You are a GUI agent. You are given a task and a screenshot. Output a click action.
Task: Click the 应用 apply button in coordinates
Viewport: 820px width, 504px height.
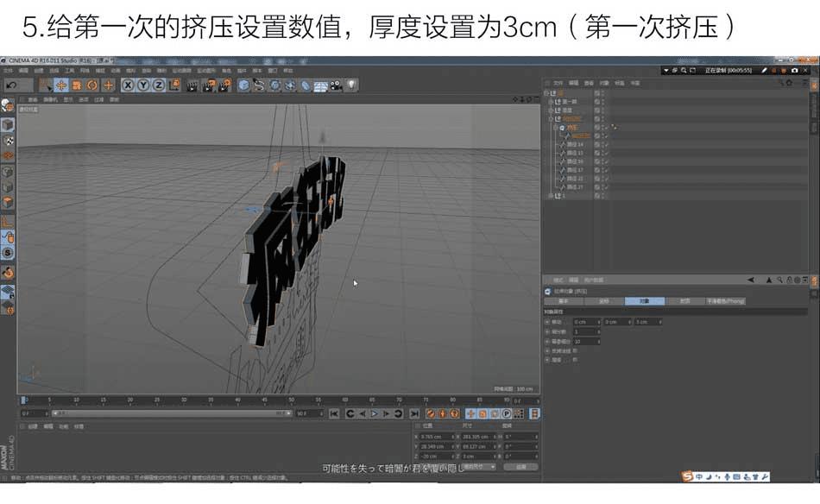click(520, 466)
